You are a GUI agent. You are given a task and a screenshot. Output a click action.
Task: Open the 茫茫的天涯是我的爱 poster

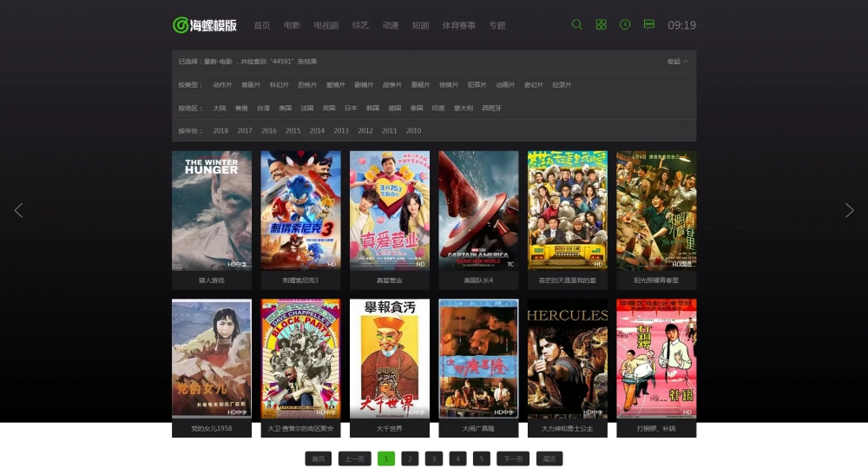coord(568,211)
